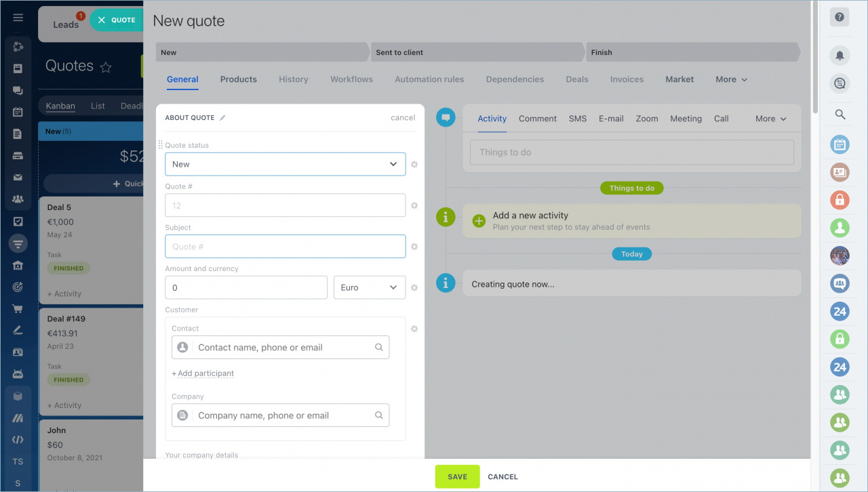868x492 pixels.
Task: Open the Euro currency dropdown
Action: [x=370, y=287]
